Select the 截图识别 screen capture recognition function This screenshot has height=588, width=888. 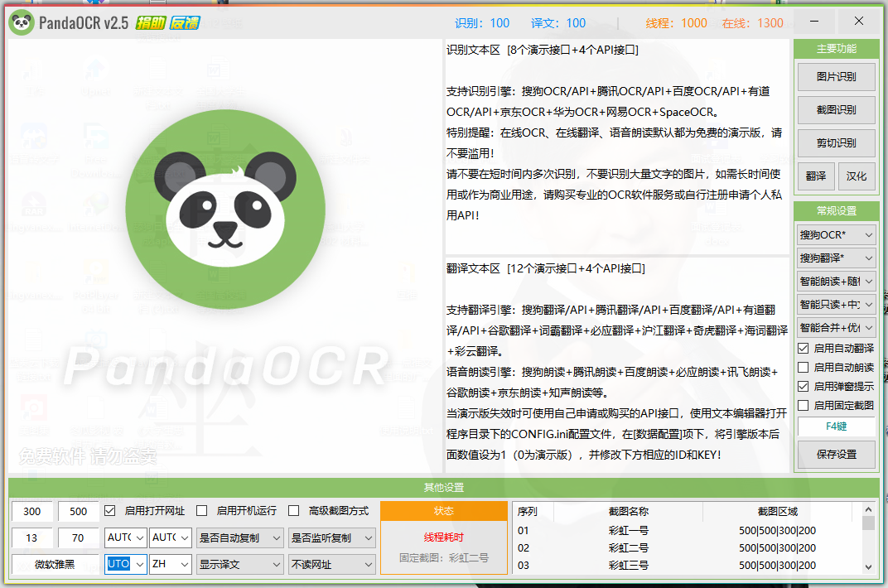click(836, 109)
